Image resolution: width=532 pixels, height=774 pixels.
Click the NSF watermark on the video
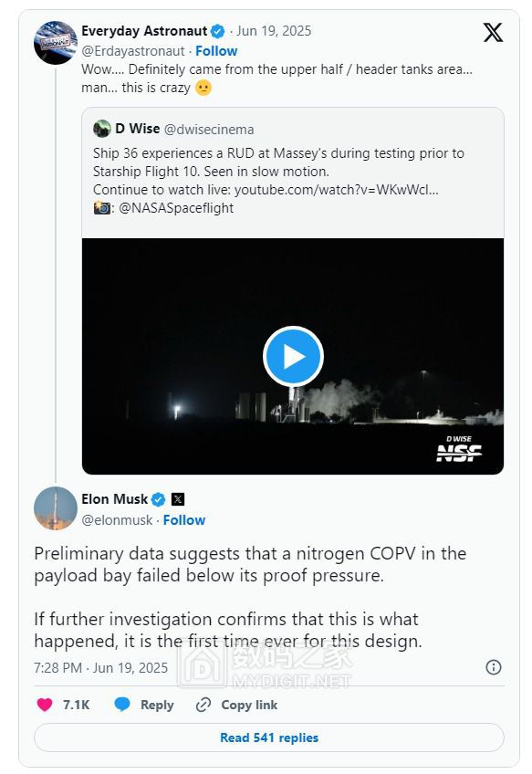tap(459, 449)
